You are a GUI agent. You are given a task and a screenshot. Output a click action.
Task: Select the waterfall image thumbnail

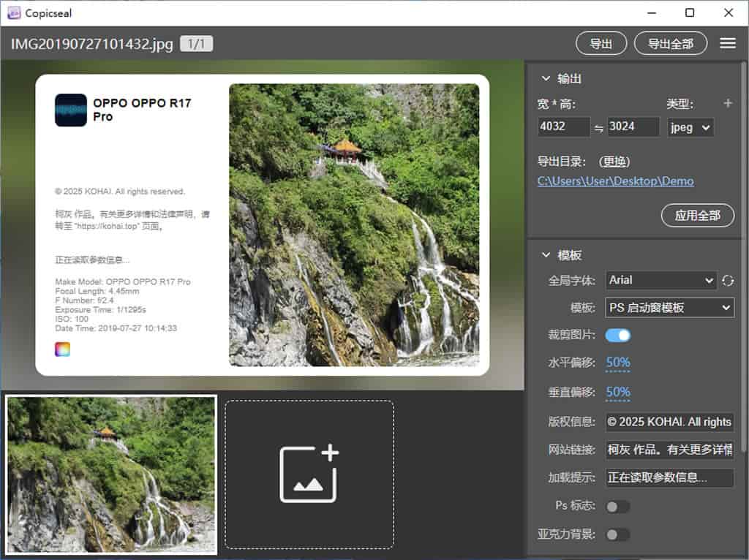coord(112,474)
